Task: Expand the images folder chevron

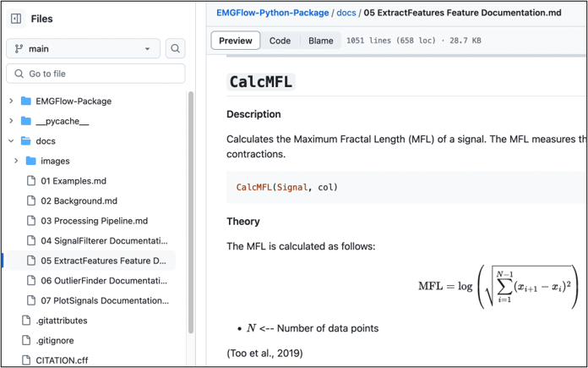Action: (x=16, y=161)
